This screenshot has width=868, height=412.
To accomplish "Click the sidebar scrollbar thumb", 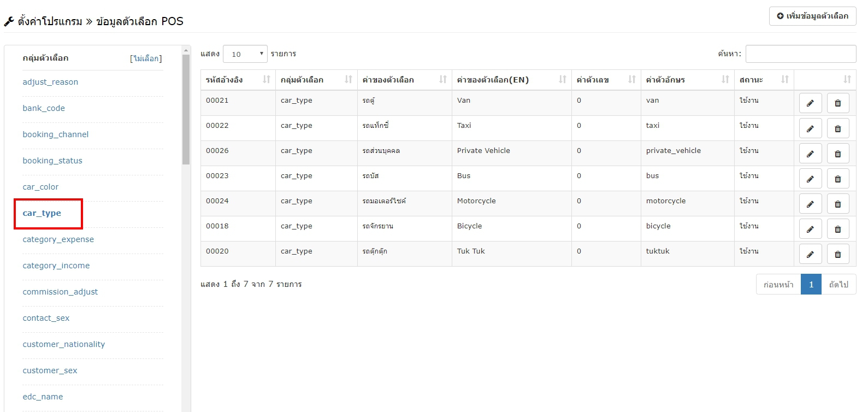I will click(x=186, y=109).
